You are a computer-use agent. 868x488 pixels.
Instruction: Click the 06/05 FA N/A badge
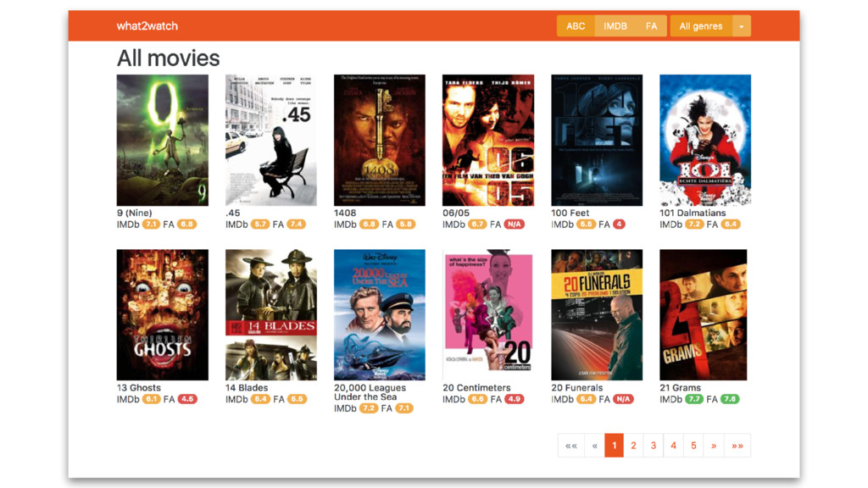coord(514,224)
